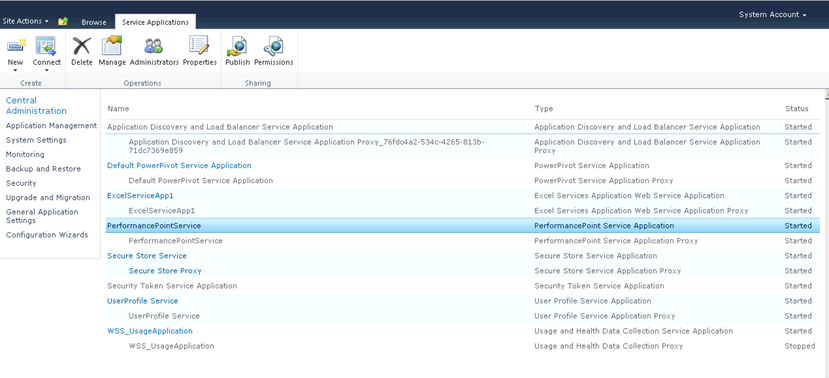The image size is (829, 378).
Task: Click the New service application icon
Action: pos(16,47)
